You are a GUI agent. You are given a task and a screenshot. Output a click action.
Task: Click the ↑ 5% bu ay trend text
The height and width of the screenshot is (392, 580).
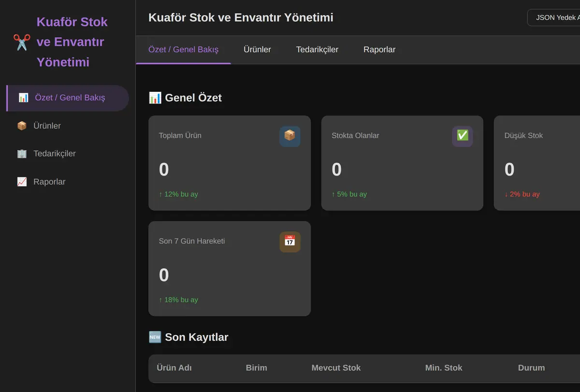click(349, 194)
